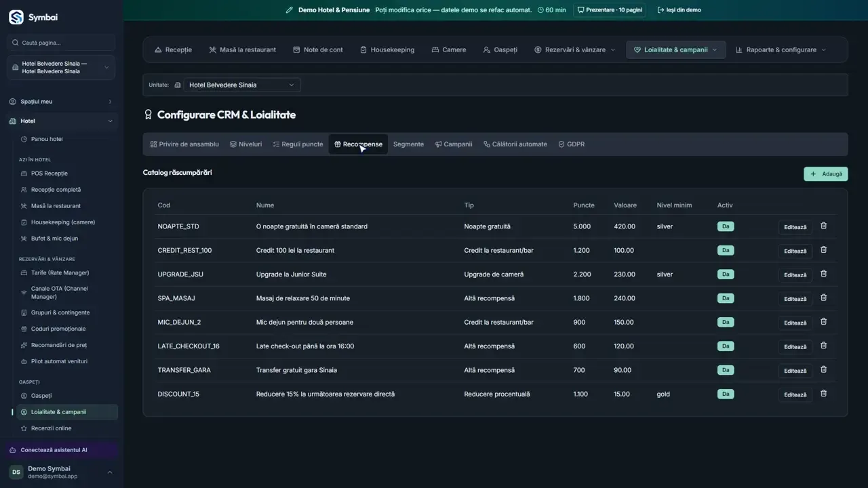Select the Segmente tab
Viewport: 868px width, 488px height.
tap(408, 144)
